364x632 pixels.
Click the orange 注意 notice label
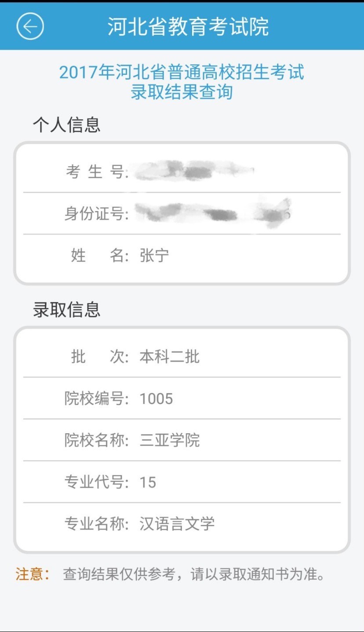(x=33, y=574)
